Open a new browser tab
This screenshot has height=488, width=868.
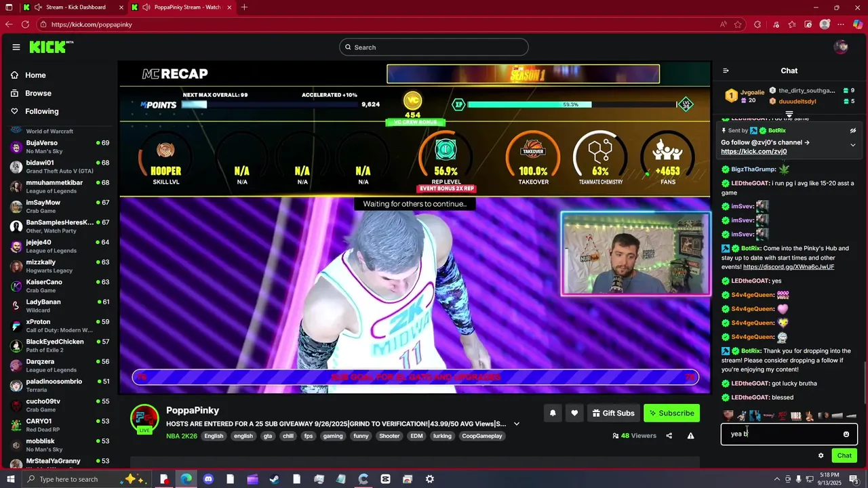(x=244, y=7)
